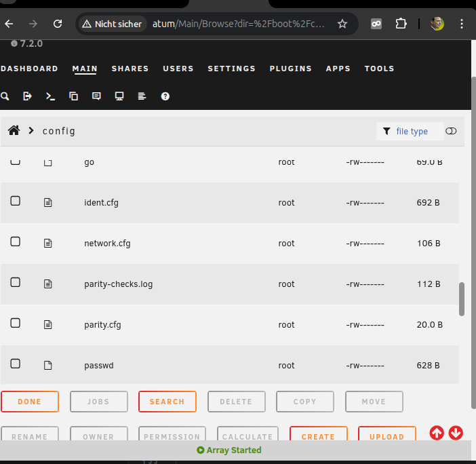Open the Tools menu
Image resolution: width=476 pixels, height=464 pixels.
(x=379, y=69)
